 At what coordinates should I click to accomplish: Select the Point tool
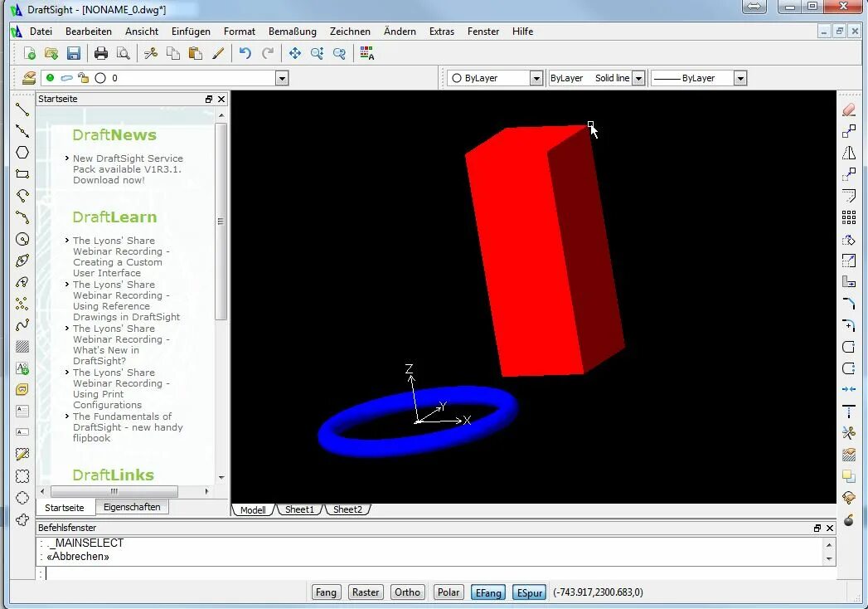[x=22, y=304]
